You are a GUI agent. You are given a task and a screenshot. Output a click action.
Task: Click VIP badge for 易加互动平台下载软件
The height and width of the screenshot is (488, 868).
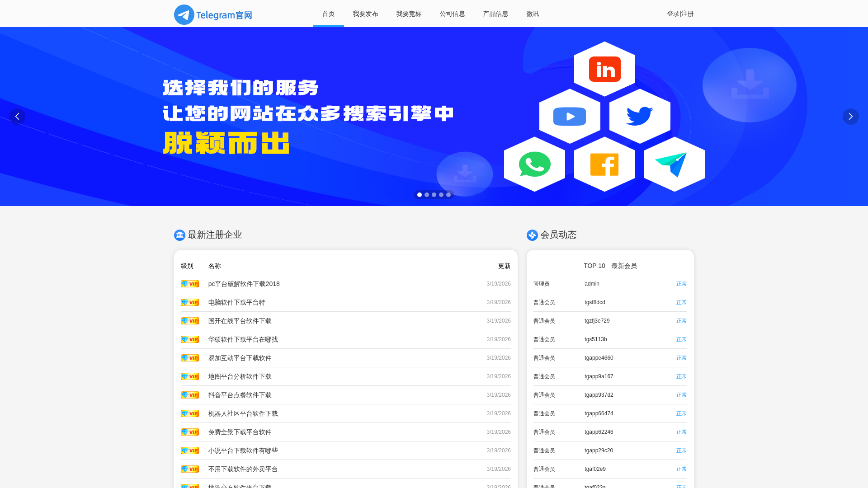click(190, 358)
